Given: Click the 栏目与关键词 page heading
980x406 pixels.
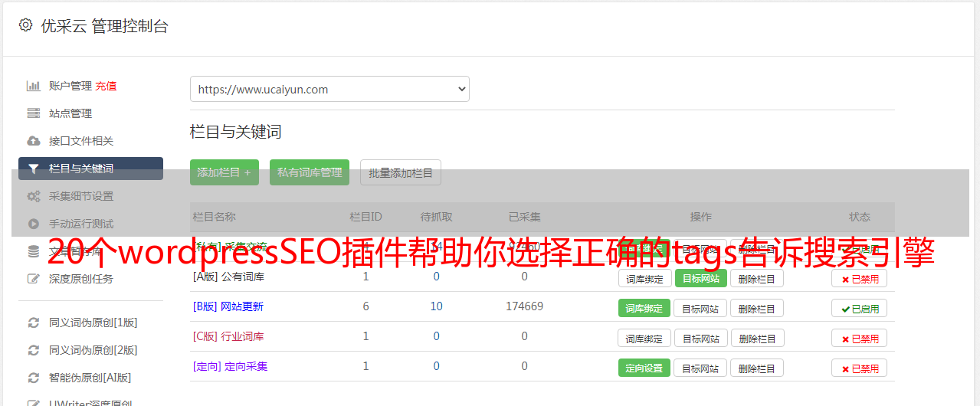Looking at the screenshot, I should point(235,132).
